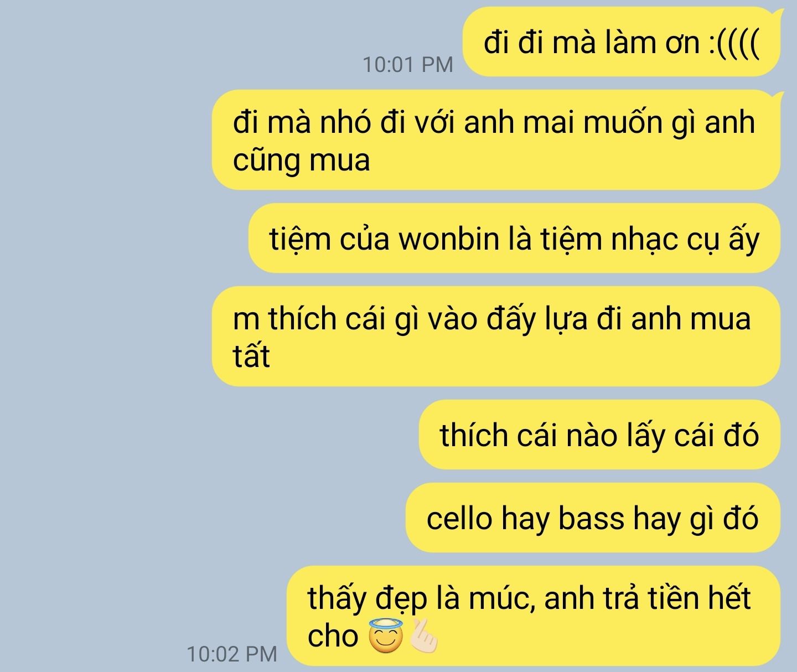Tap the message about tiệm của wonbin
Viewport: 797px width, 672px height.
(x=514, y=238)
